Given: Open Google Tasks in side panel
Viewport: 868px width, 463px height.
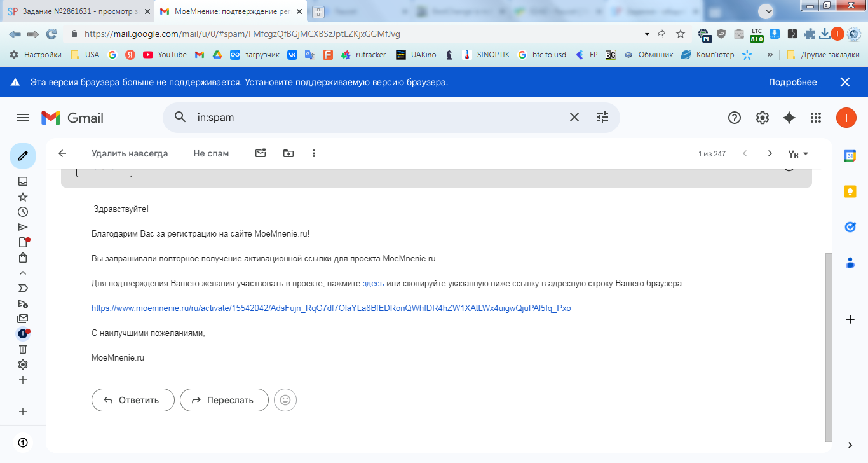Looking at the screenshot, I should [850, 227].
